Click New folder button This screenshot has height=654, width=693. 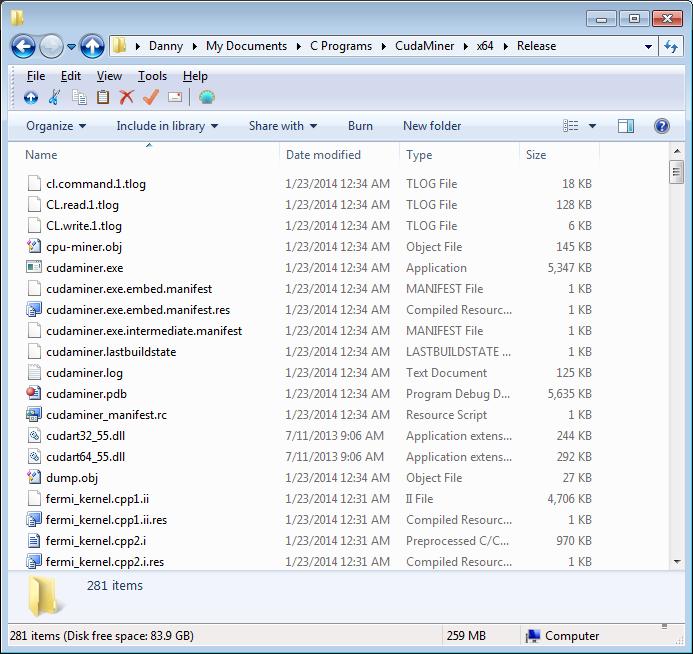coord(432,126)
